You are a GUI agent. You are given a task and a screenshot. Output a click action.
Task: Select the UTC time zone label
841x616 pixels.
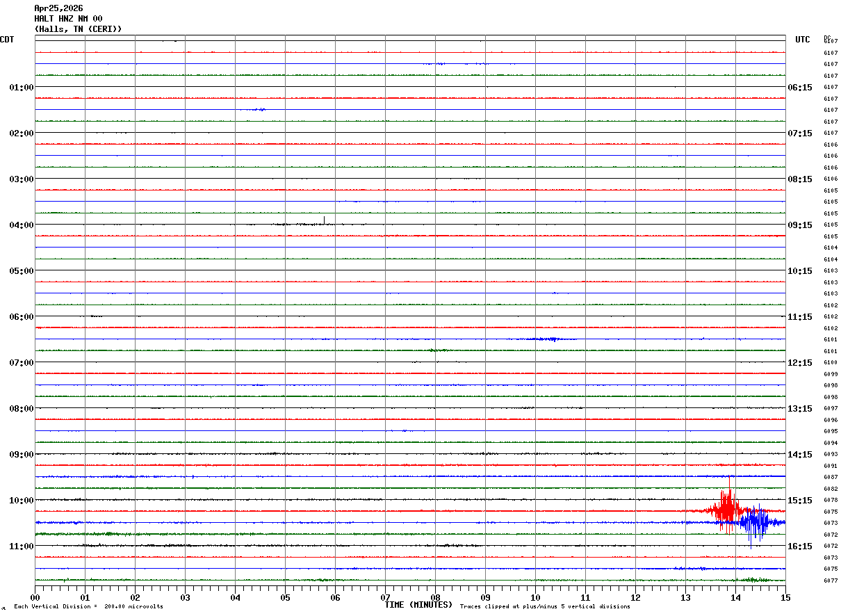tap(802, 40)
